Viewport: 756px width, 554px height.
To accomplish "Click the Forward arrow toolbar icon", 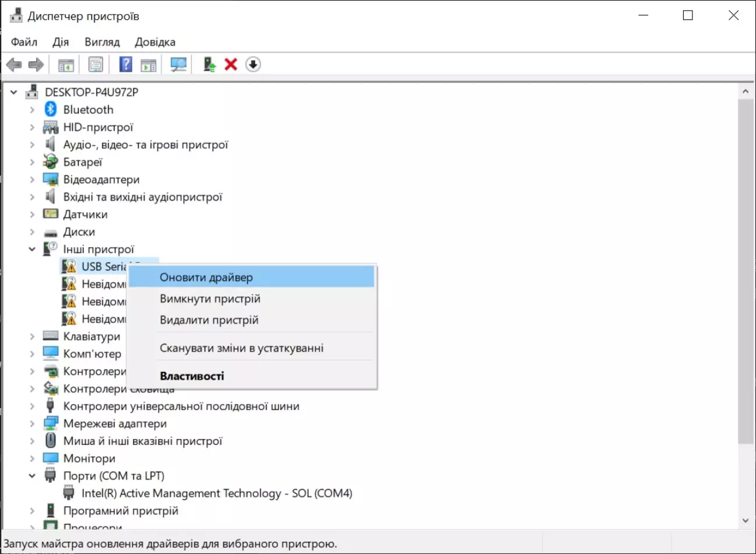I will point(36,65).
